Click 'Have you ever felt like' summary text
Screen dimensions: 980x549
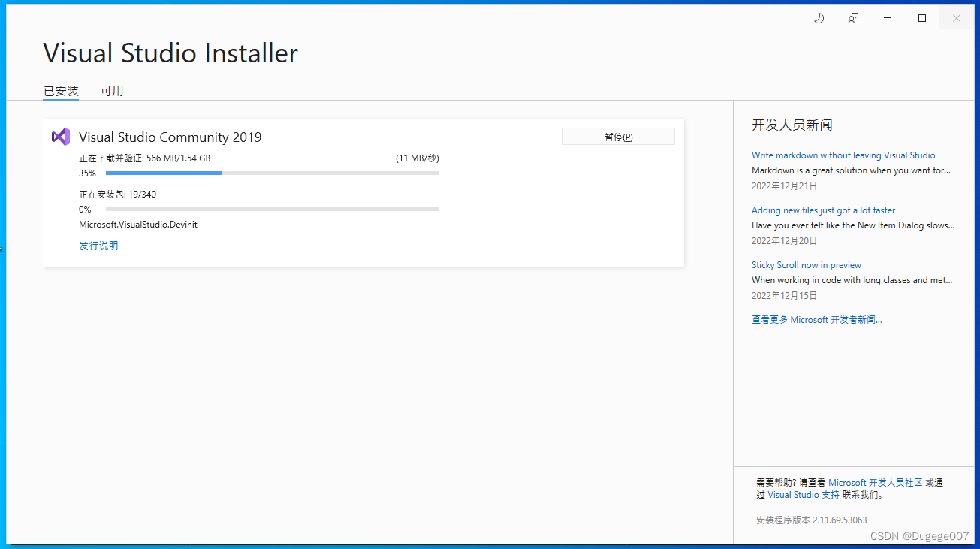(x=853, y=225)
